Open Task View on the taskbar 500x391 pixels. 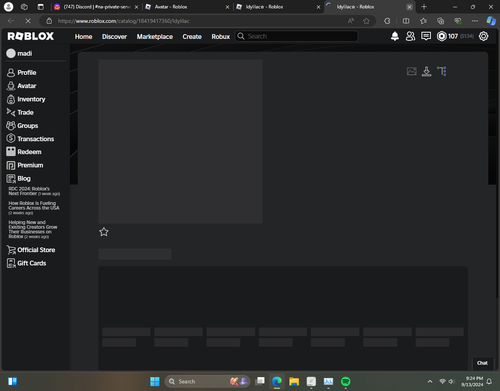tap(260, 381)
